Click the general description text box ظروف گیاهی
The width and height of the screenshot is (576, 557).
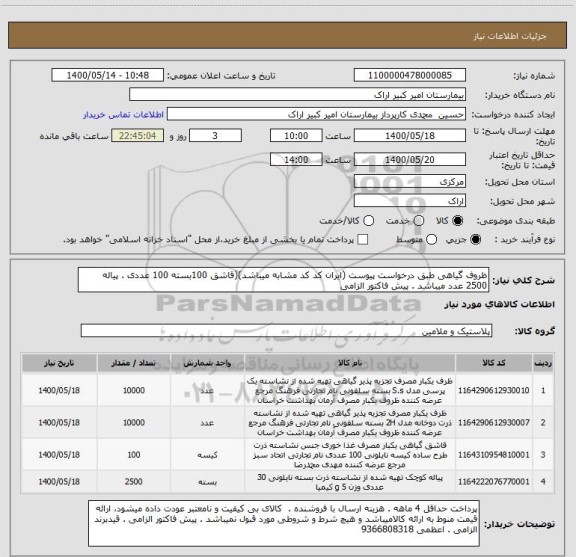(x=283, y=280)
